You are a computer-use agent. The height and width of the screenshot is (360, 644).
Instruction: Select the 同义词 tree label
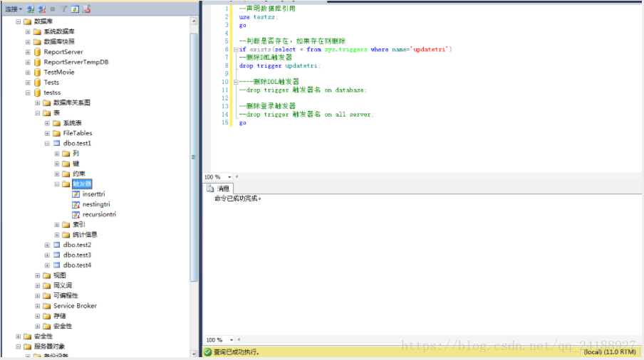[63, 285]
